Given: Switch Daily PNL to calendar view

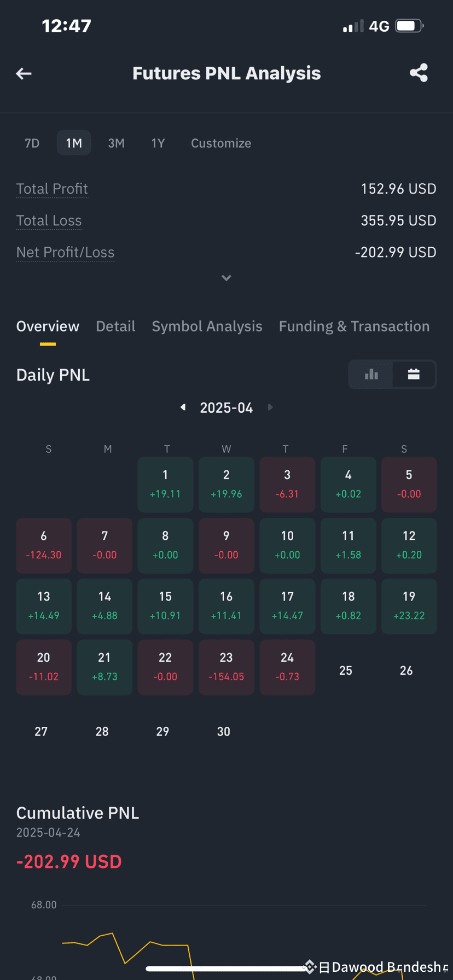Looking at the screenshot, I should [x=414, y=375].
